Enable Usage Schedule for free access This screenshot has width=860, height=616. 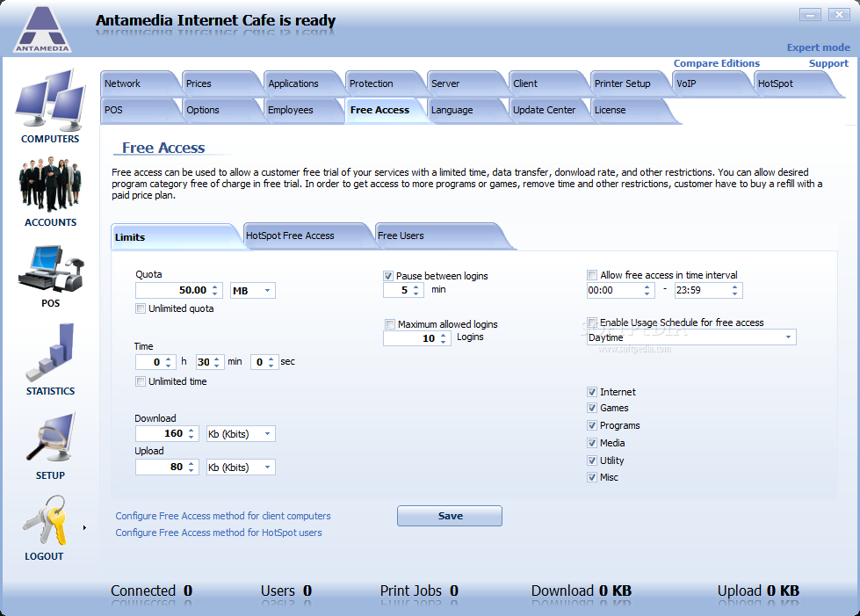tap(592, 322)
